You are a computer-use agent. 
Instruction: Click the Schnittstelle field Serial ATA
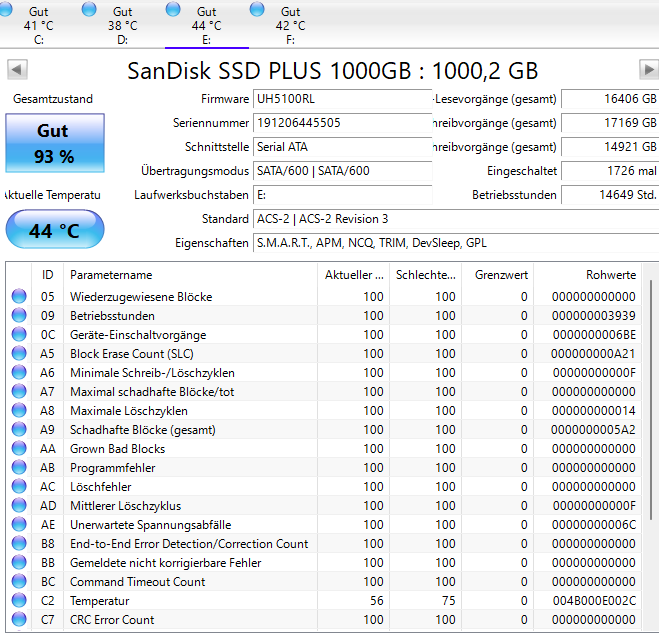click(343, 147)
